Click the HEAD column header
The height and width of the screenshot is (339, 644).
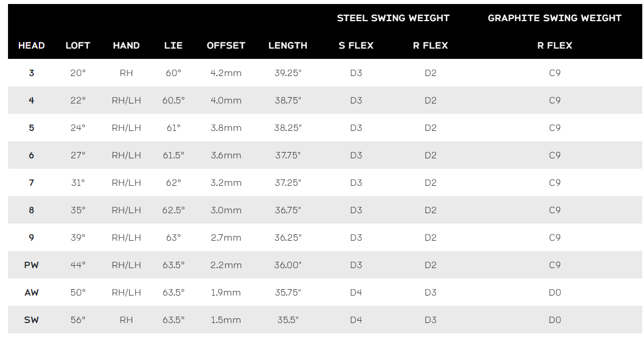[x=31, y=46]
